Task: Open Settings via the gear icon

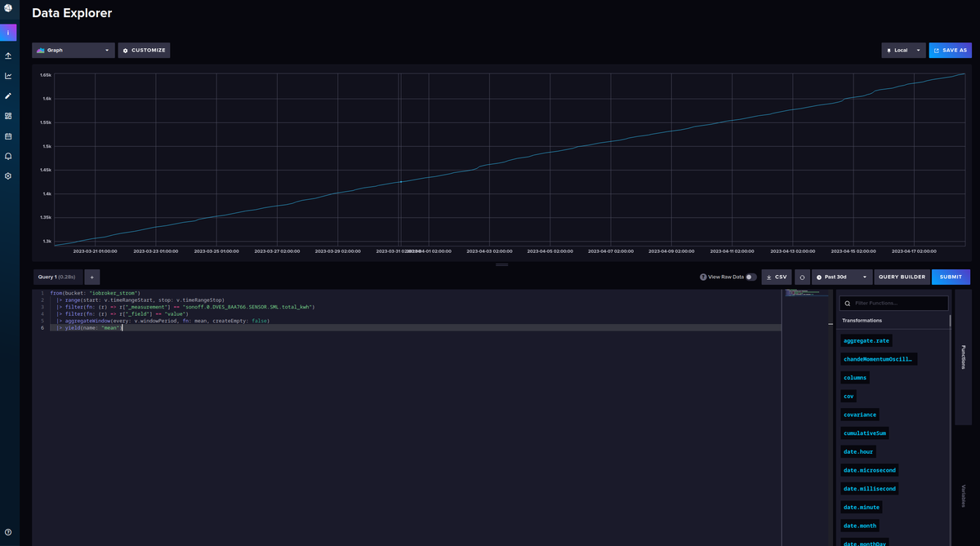Action: 8,176
